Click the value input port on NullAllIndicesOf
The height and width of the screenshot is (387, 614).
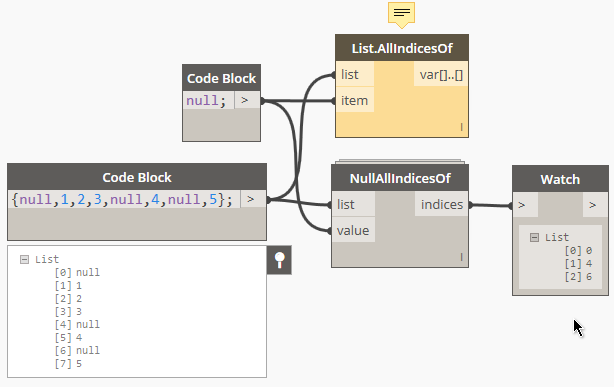pos(353,230)
